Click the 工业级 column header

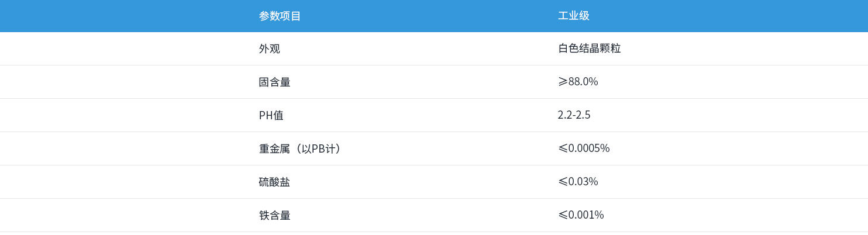click(573, 16)
